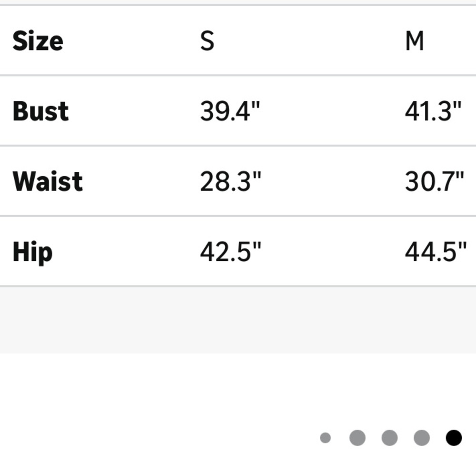The image size is (476, 476).
Task: Click the M size column header
Action: (415, 40)
